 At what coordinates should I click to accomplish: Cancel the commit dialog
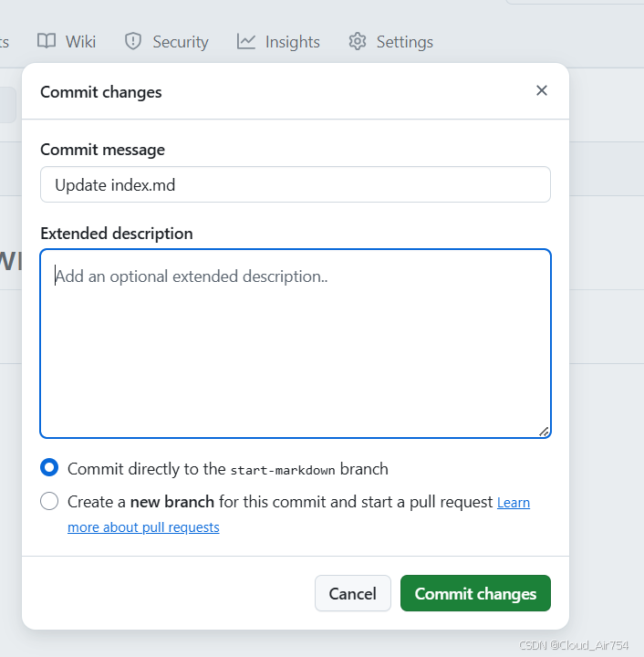[353, 593]
